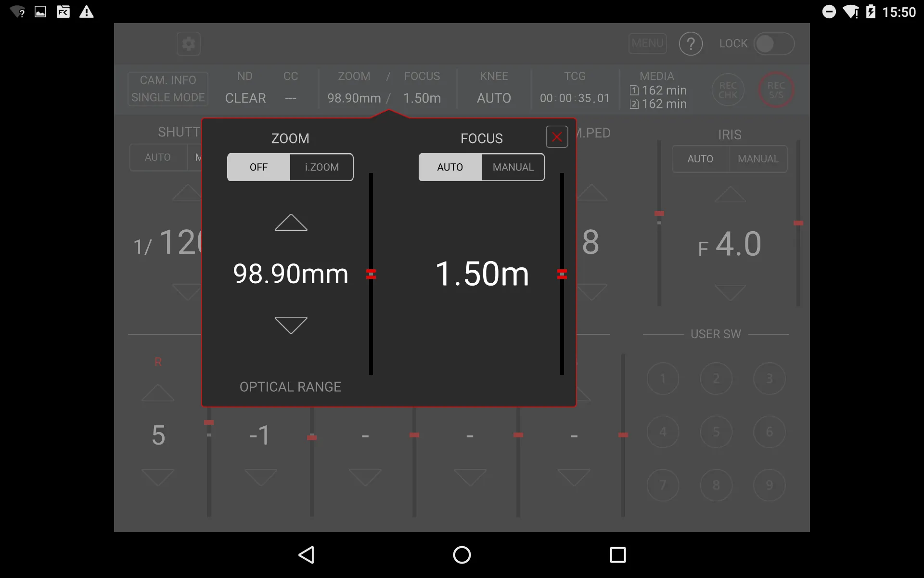Enable i.ZOOM mode
924x578 pixels.
[x=321, y=167]
